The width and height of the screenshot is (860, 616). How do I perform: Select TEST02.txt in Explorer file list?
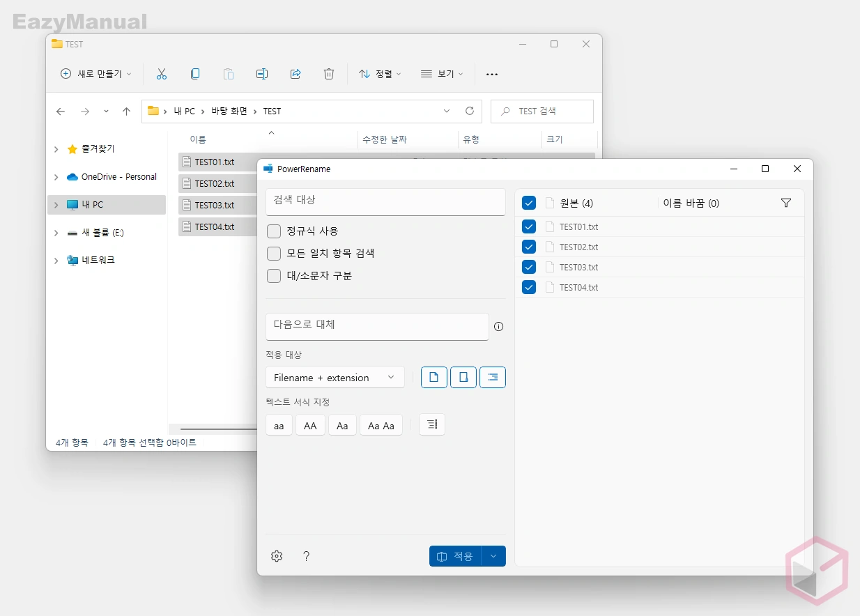tap(215, 184)
